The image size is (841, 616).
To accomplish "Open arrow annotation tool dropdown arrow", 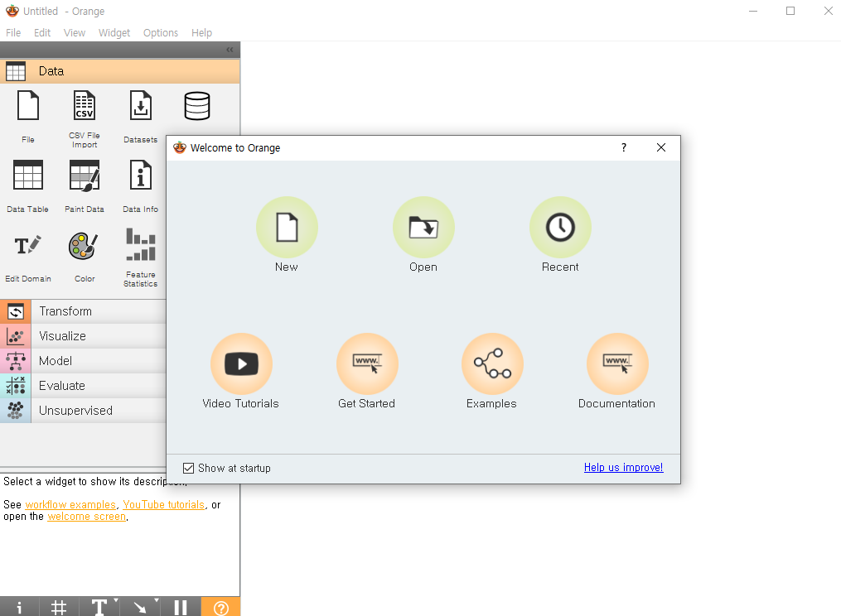I will (x=157, y=600).
